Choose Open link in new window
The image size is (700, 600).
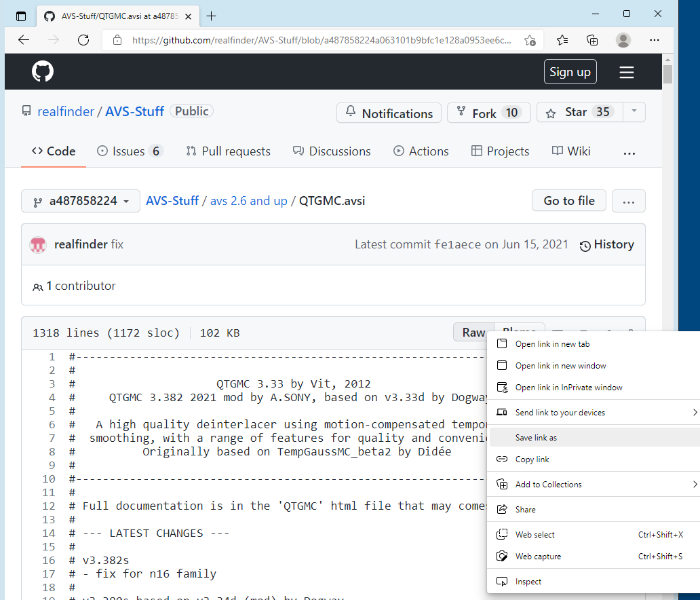[594, 365]
